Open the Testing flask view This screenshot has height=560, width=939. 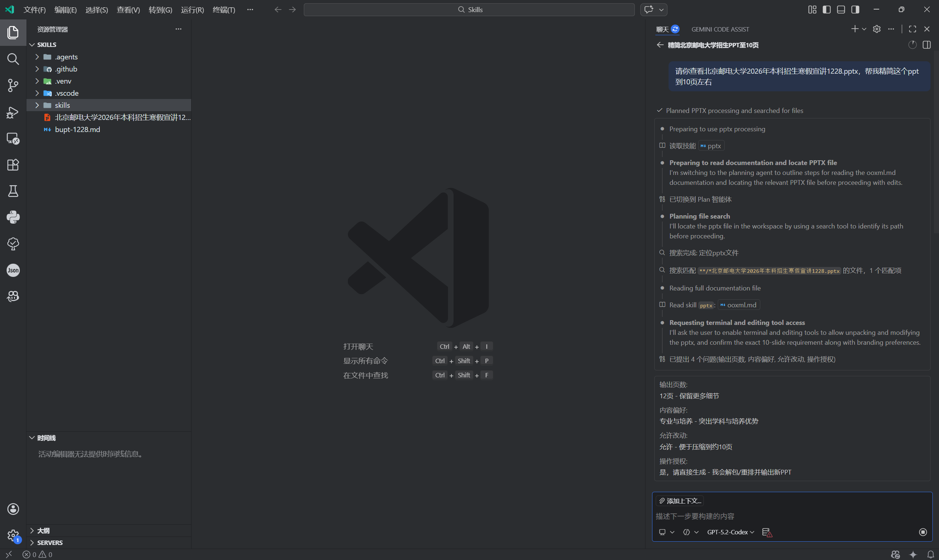[x=13, y=191]
